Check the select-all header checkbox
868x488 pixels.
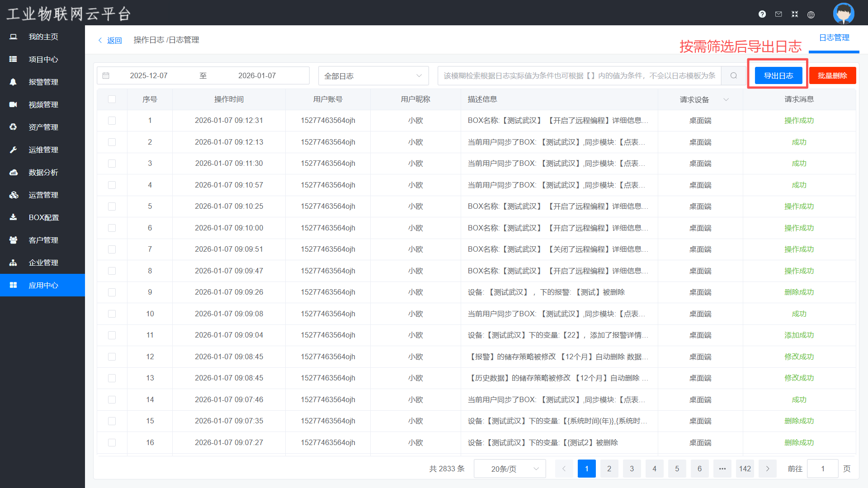coord(112,99)
